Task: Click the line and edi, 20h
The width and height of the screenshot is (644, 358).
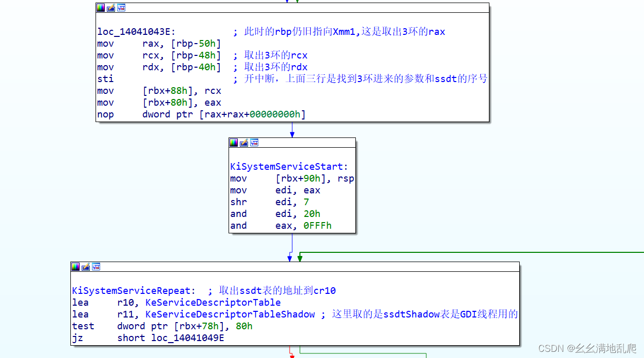Action: click(275, 214)
